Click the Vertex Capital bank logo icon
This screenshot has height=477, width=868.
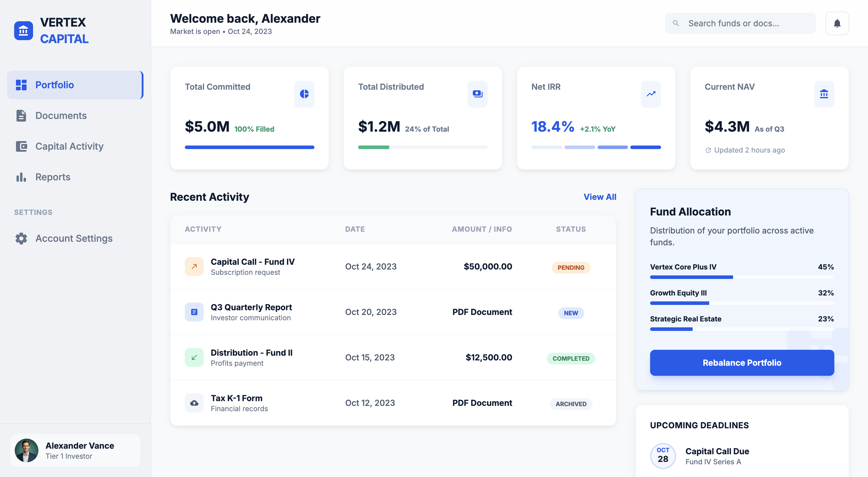coord(23,31)
